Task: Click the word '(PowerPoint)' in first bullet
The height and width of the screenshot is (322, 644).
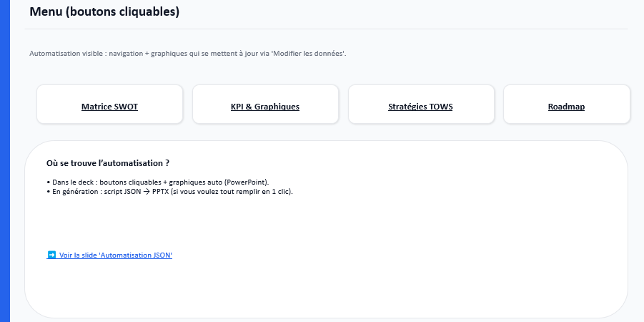Action: pos(247,182)
